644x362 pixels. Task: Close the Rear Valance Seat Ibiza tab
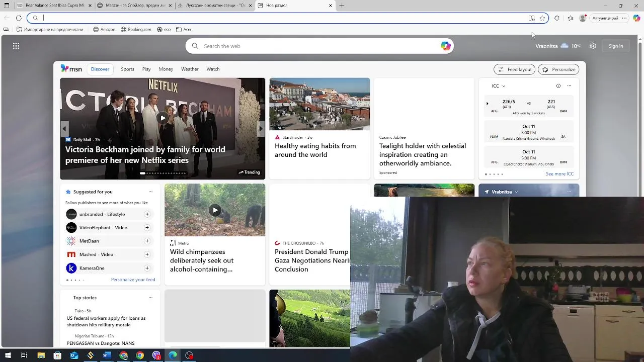(x=90, y=6)
